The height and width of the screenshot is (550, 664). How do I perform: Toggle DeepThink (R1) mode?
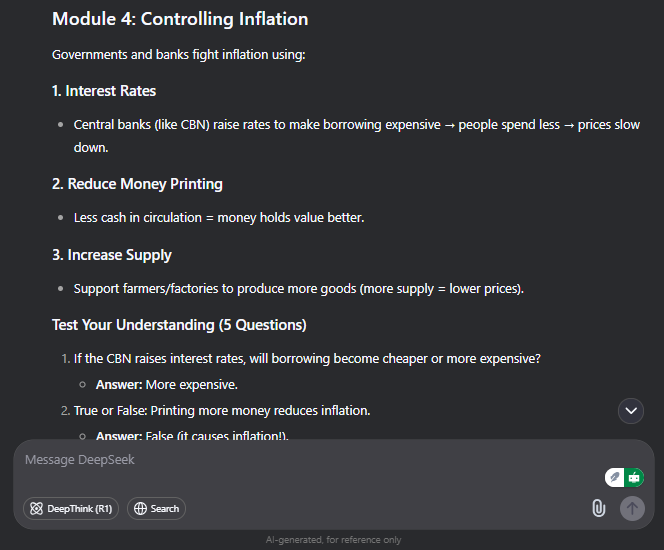(71, 509)
